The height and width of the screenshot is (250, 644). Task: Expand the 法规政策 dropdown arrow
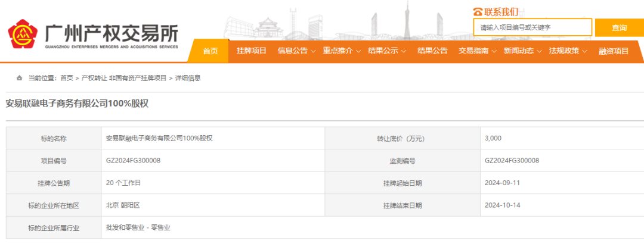pos(584,51)
